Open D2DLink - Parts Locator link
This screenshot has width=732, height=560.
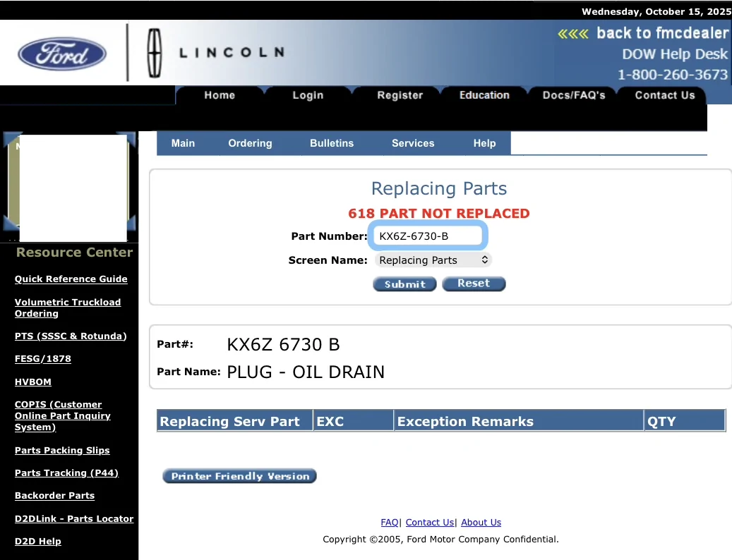tap(73, 518)
